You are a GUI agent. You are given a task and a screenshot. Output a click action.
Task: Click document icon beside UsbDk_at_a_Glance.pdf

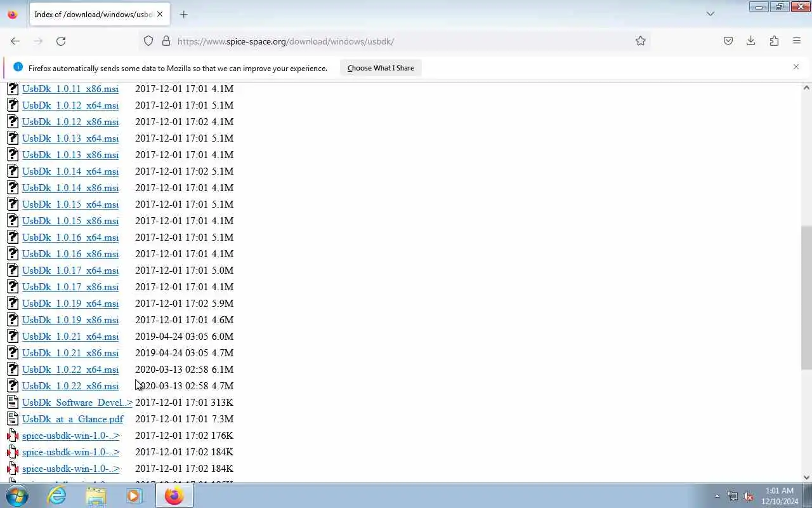click(x=13, y=418)
